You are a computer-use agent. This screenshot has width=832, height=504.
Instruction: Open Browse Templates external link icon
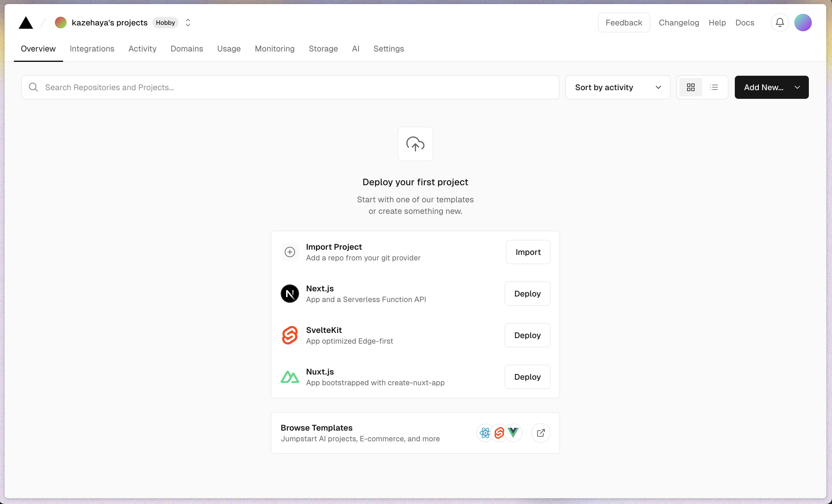point(540,433)
